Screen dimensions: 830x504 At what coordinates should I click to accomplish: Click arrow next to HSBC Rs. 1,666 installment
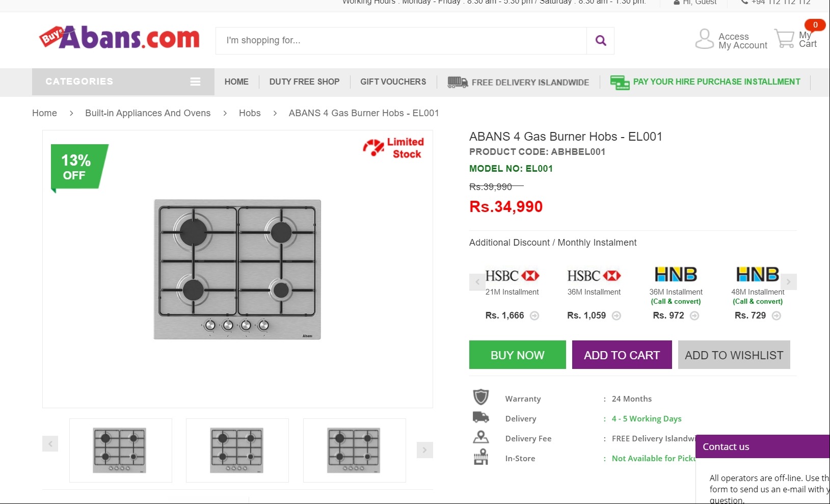pyautogui.click(x=534, y=315)
